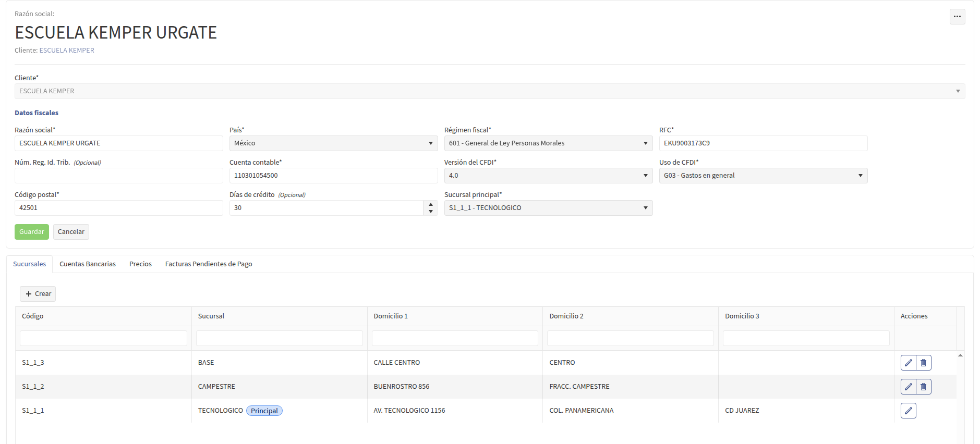The image size is (980, 444).
Task: Click the Crear button
Action: point(38,294)
